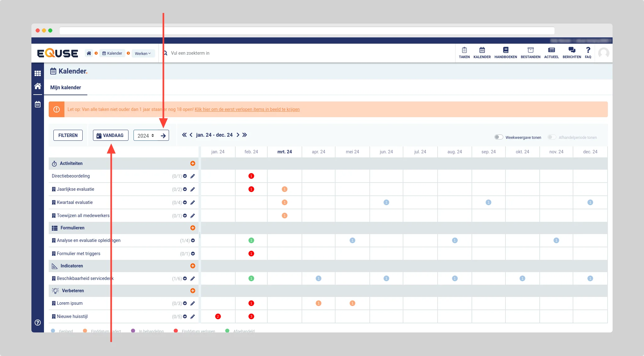This screenshot has height=356, width=644.
Task: Click the FILTEREN button
Action: 68,135
